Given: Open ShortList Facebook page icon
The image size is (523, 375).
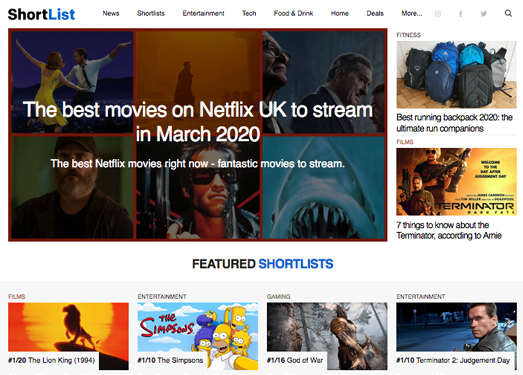Looking at the screenshot, I should point(461,14).
